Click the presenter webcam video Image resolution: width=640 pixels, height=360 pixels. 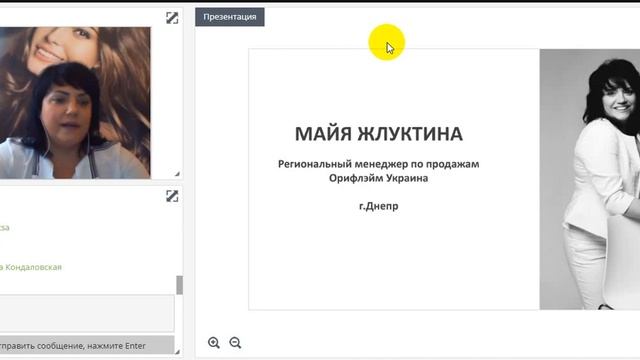pyautogui.click(x=75, y=103)
